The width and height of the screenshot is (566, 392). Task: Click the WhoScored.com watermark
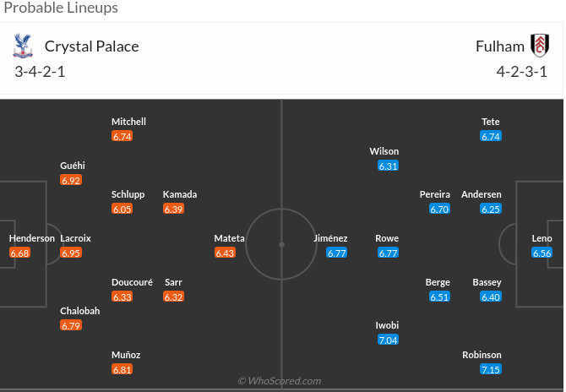pyautogui.click(x=280, y=381)
